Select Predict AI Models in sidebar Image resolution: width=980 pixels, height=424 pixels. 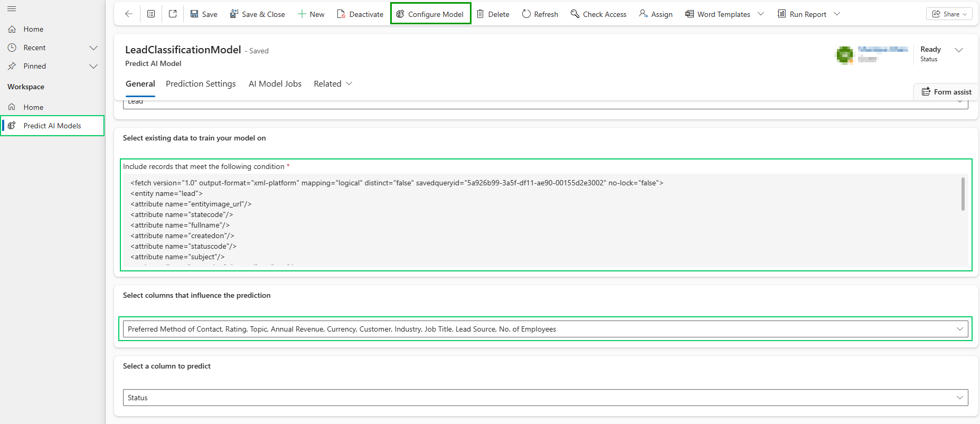(52, 126)
